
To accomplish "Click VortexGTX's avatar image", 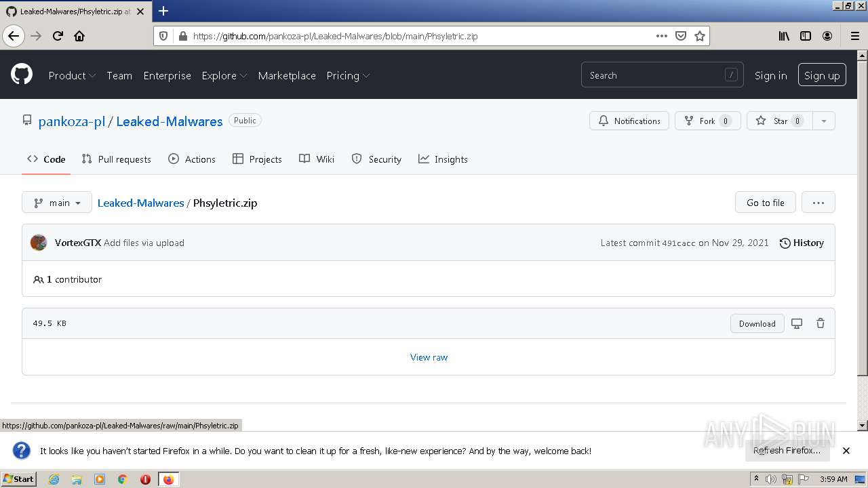I will click(x=39, y=243).
